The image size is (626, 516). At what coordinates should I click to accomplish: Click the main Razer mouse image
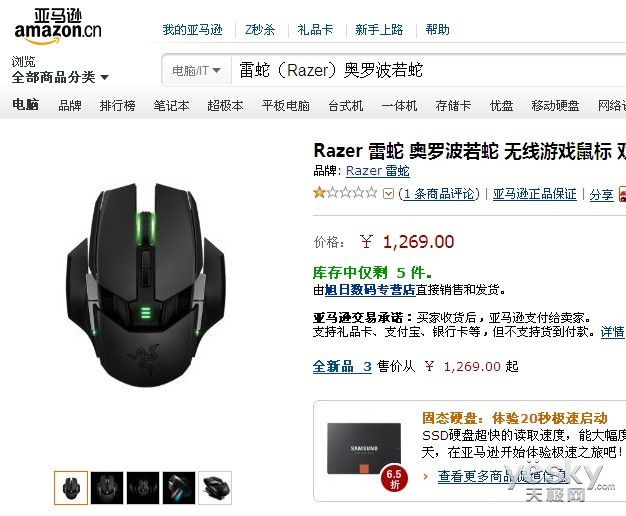pos(146,284)
